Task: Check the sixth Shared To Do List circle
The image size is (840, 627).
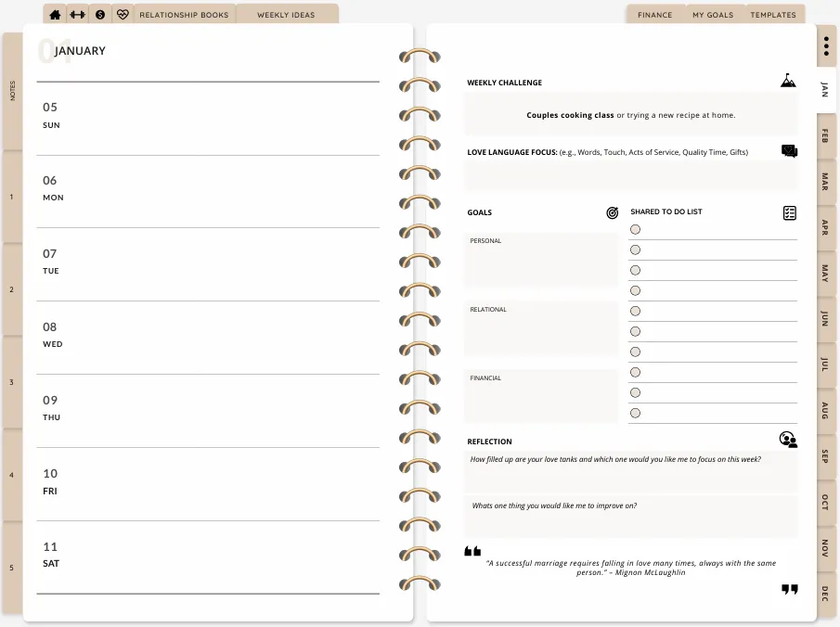Action: pos(636,331)
